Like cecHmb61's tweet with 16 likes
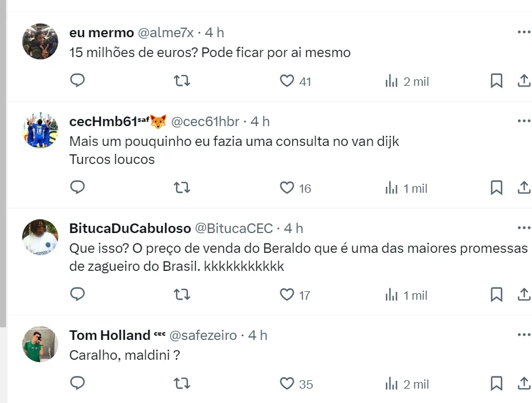 point(288,188)
